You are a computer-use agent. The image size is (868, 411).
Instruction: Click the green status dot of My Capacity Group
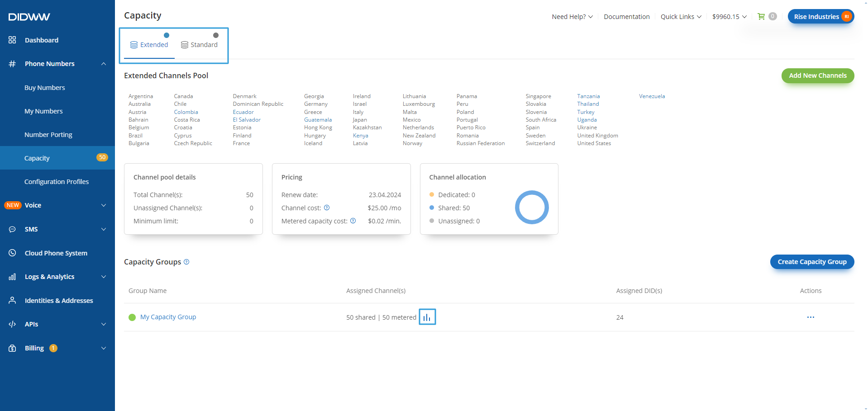click(132, 317)
